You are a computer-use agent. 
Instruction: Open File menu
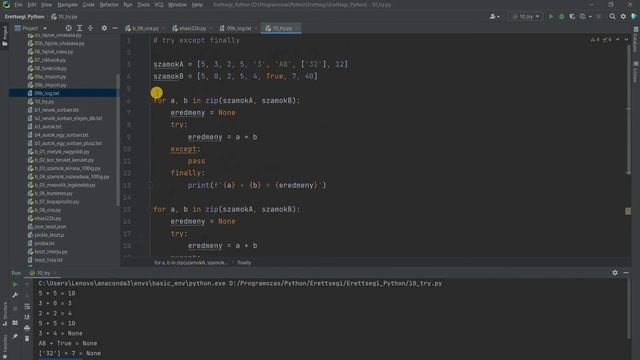pos(18,5)
